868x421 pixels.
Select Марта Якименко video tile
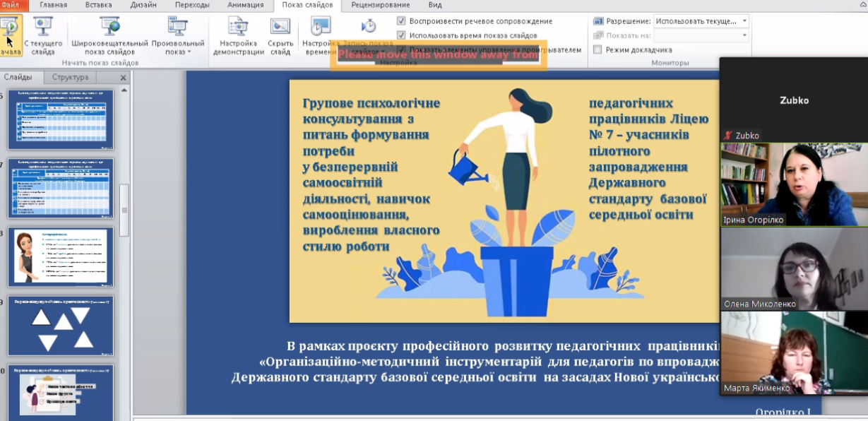click(794, 353)
